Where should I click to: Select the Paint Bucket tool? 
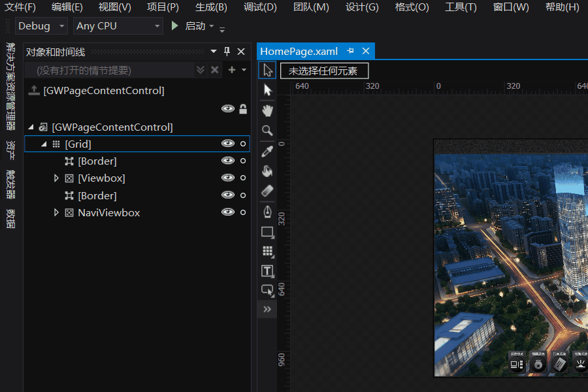click(x=267, y=171)
